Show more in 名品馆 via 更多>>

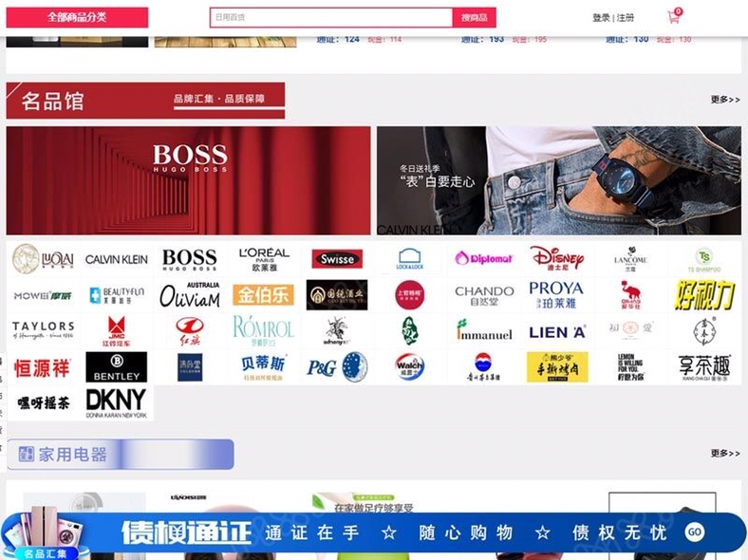click(725, 100)
